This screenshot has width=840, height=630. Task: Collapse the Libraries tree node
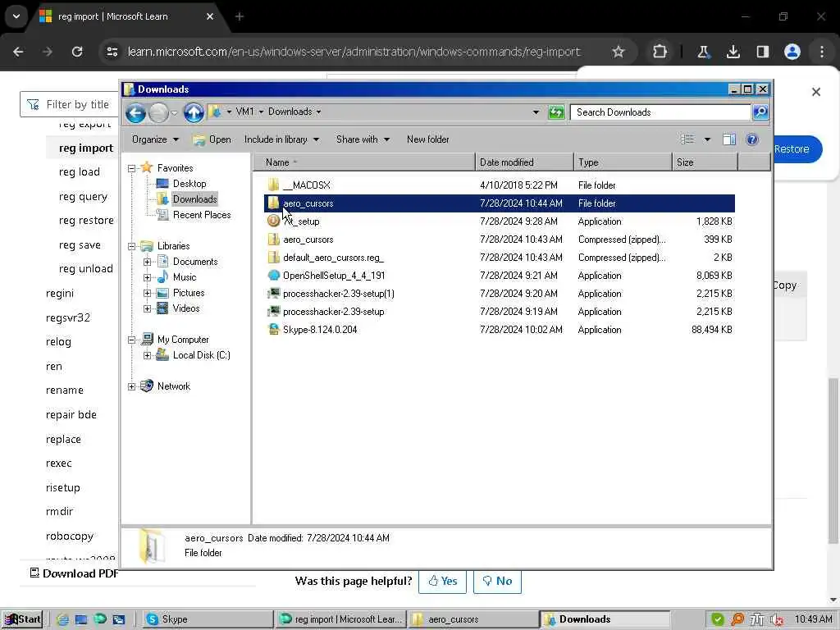132,246
